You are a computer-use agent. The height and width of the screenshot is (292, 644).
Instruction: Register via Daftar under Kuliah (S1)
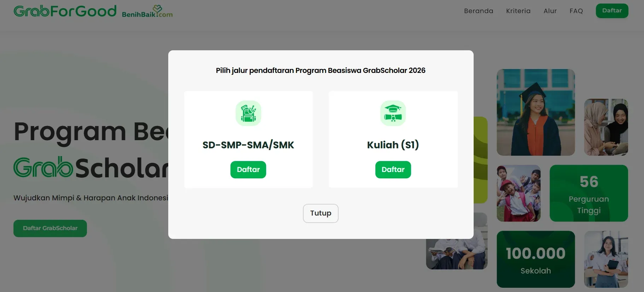coord(393,170)
